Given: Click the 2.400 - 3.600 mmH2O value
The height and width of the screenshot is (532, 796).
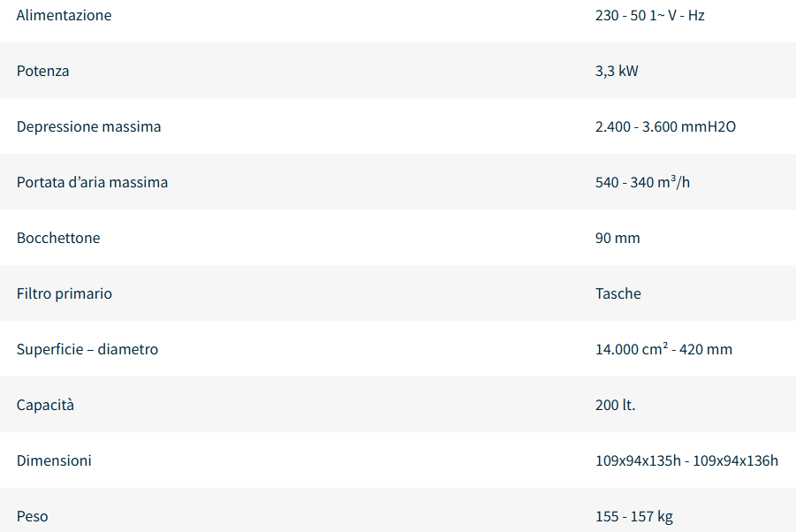Looking at the screenshot, I should click(x=665, y=127).
